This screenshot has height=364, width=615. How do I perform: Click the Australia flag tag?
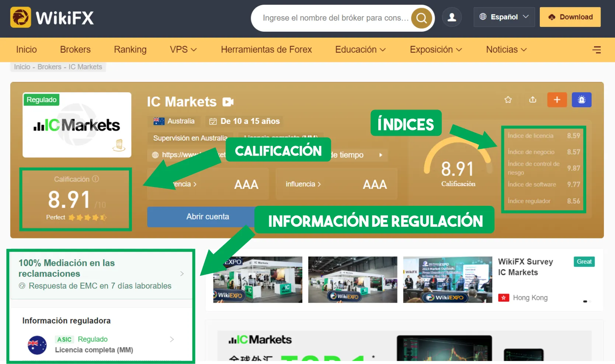click(174, 121)
